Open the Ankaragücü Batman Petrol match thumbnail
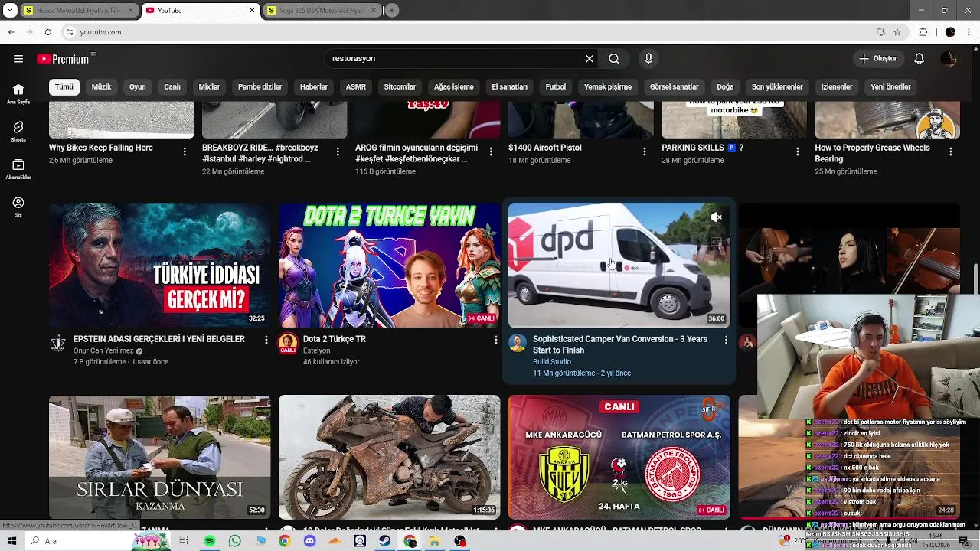The width and height of the screenshot is (980, 551). click(619, 458)
